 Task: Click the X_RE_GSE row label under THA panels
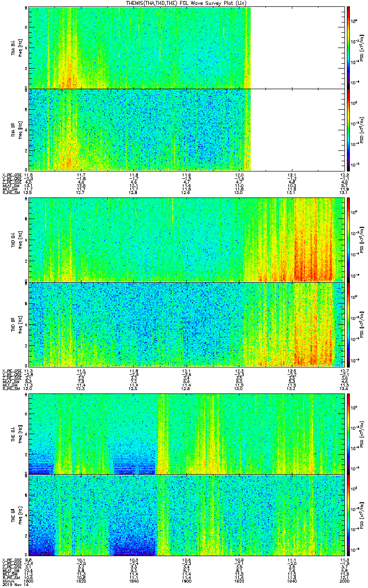(12, 174)
